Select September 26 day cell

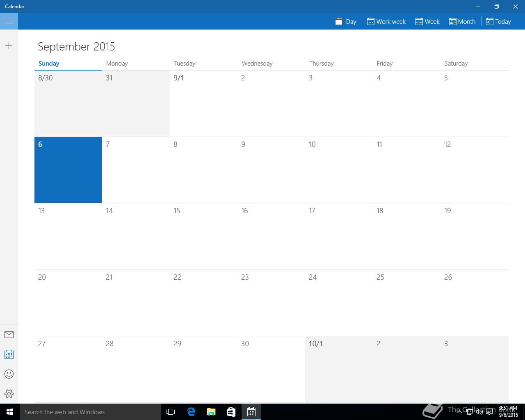point(475,303)
